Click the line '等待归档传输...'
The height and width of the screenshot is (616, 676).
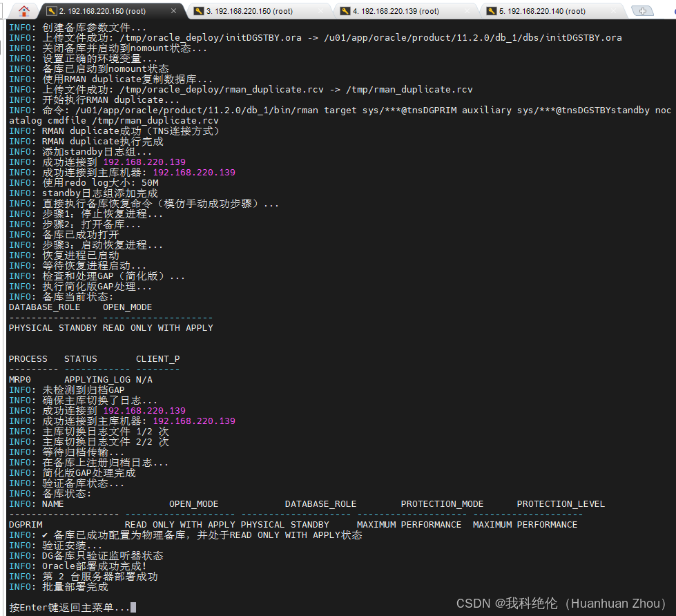pos(67,452)
